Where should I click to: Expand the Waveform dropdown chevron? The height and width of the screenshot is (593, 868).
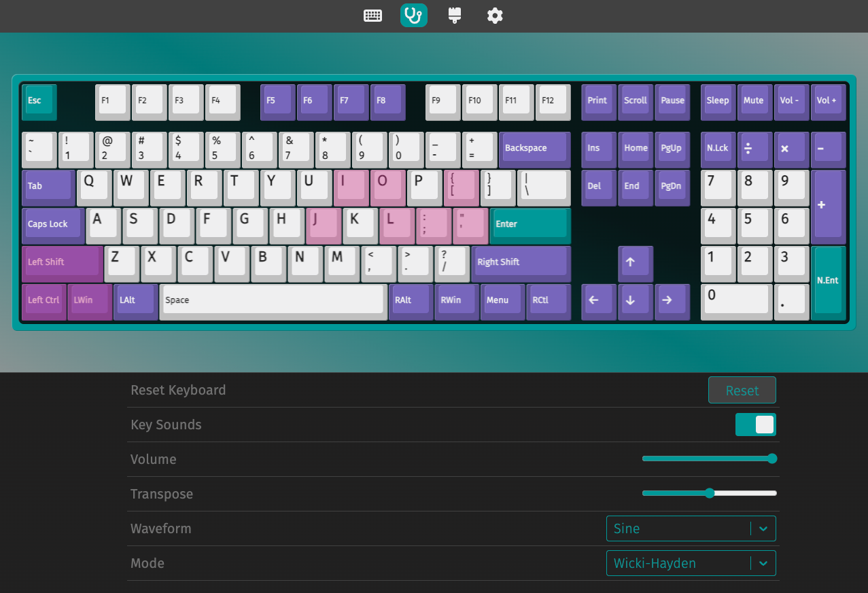point(763,528)
